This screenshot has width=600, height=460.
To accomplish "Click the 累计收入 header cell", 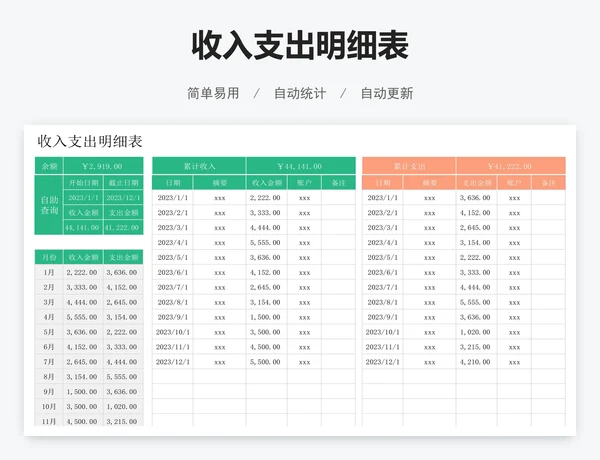I will pos(199,166).
